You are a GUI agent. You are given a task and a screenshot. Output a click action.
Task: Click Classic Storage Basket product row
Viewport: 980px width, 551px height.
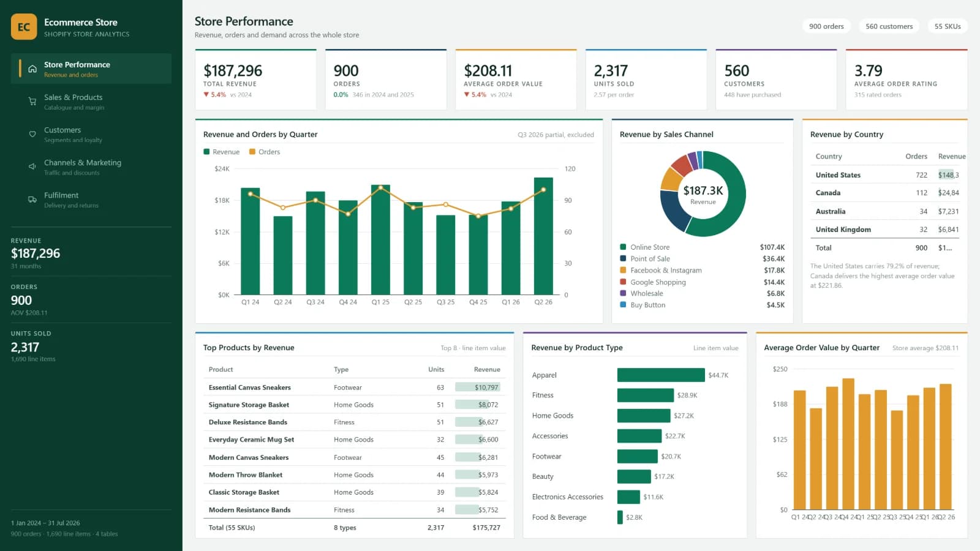[x=355, y=492]
